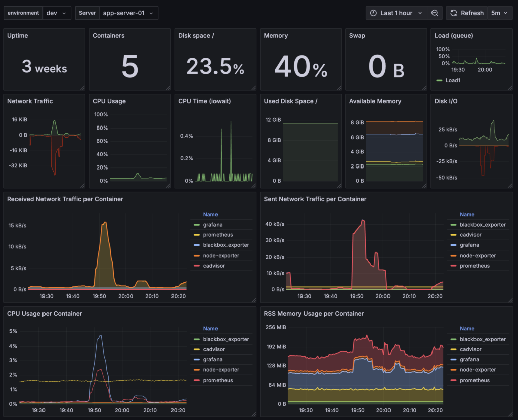Click the zoom-out magnifier icon beside the time range
This screenshot has height=420, width=518.
435,12
